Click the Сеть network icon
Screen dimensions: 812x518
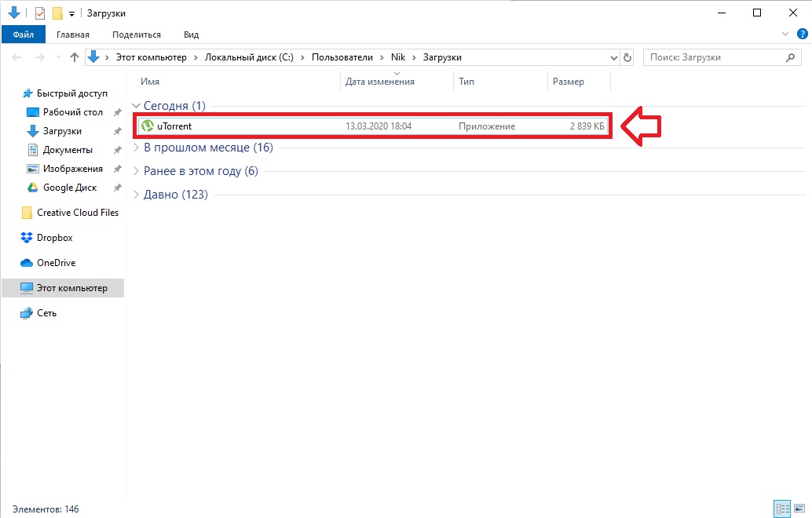point(27,314)
